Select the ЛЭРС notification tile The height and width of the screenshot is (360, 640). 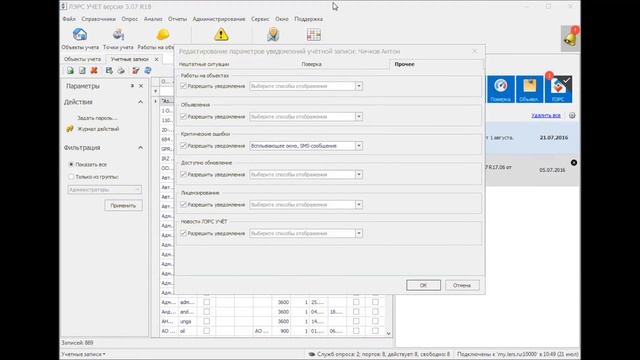558,89
